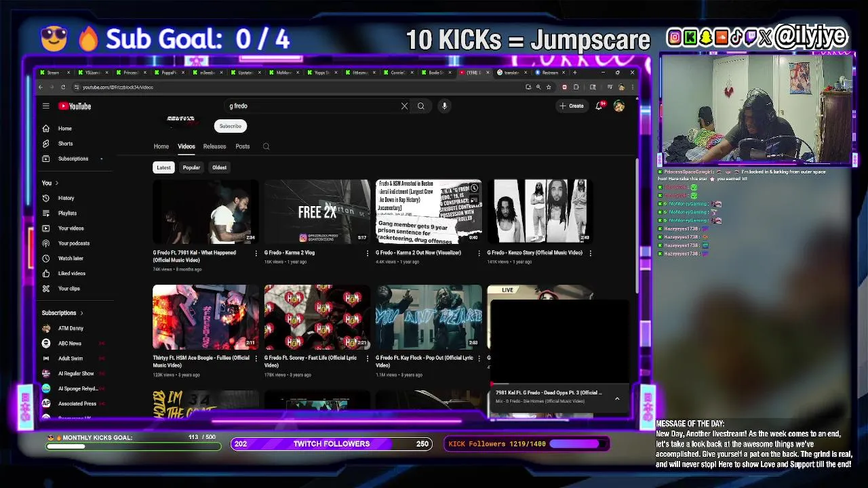Open more options for Karma 2 Vlog video
Screen dimensions: 868x488
click(368, 253)
